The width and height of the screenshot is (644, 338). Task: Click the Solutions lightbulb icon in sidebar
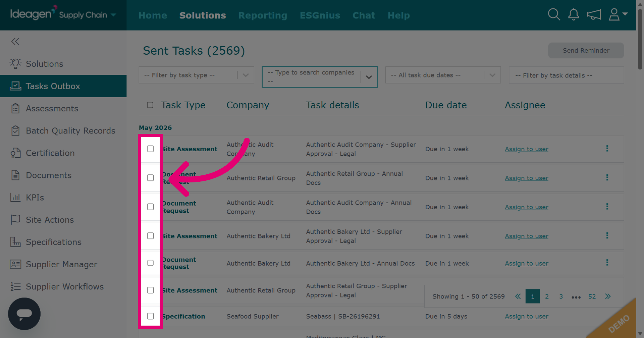15,64
